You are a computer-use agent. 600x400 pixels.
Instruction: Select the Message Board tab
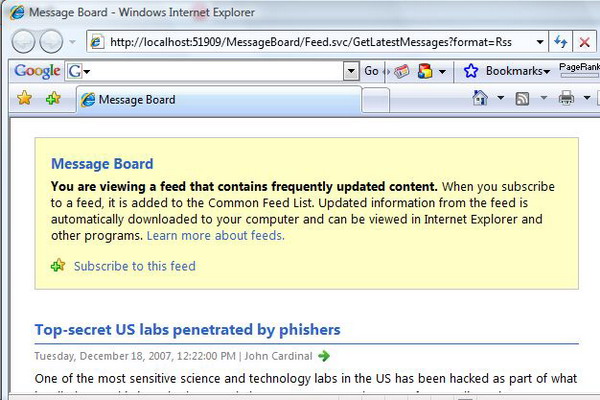219,100
